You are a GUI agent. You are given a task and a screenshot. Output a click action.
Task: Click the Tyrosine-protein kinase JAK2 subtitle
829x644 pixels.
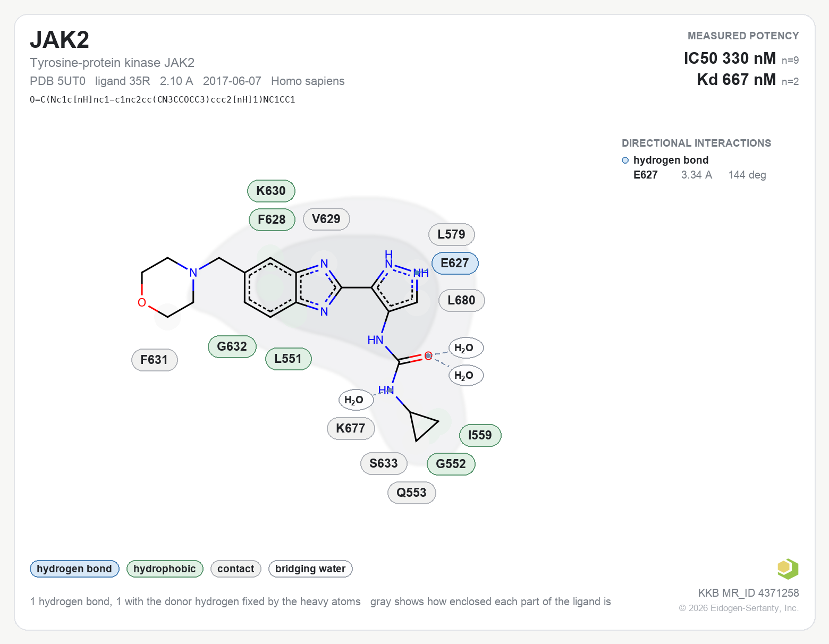pyautogui.click(x=112, y=63)
